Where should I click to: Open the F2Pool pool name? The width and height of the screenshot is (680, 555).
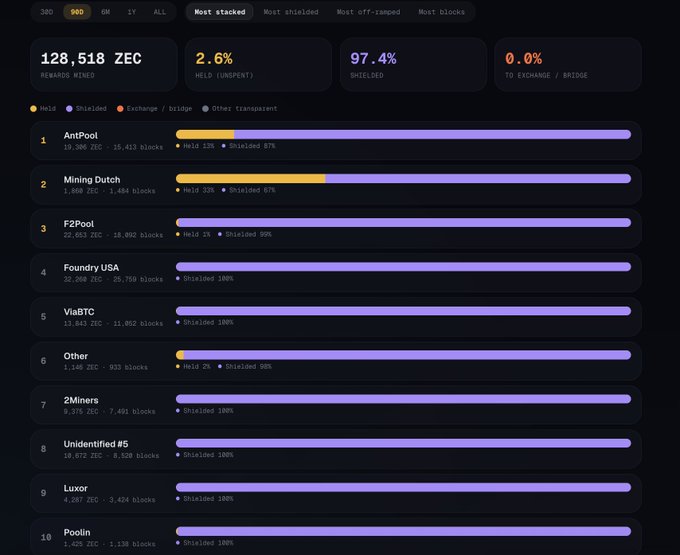coord(78,224)
